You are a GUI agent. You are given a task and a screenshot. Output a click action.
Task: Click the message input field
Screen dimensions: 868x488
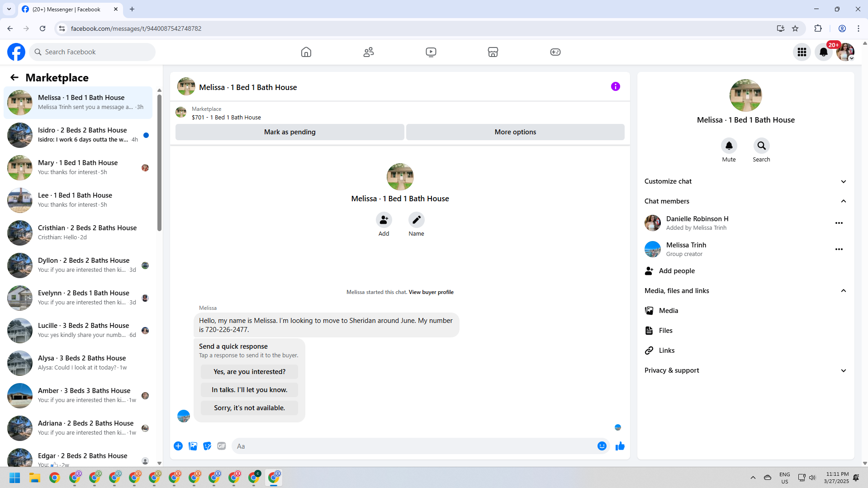(x=414, y=446)
